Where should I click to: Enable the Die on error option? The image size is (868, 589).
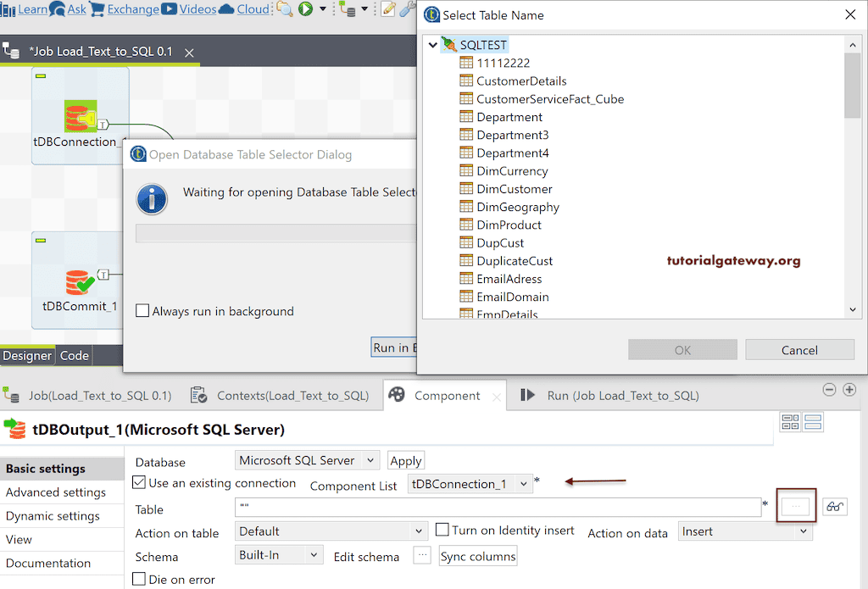141,579
